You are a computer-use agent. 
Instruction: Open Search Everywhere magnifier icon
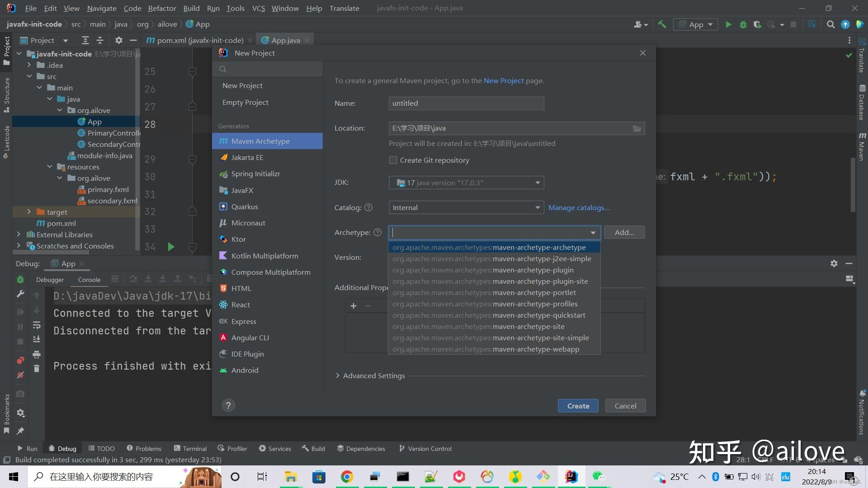pyautogui.click(x=830, y=24)
